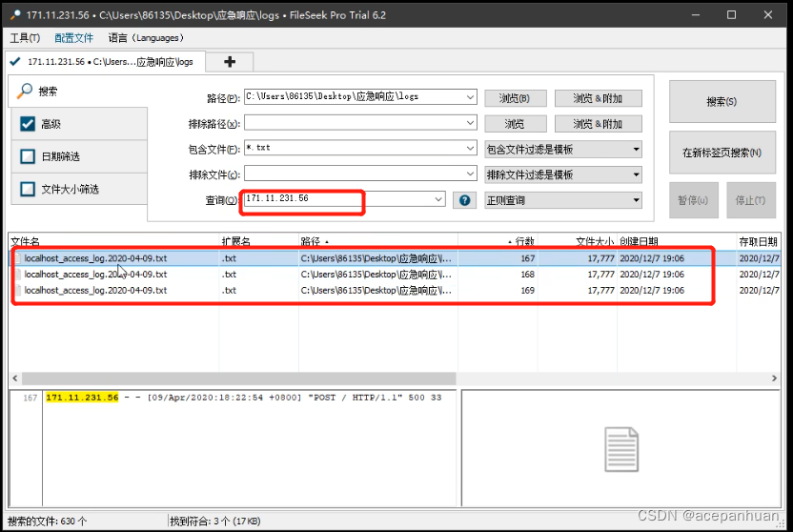Click the 搜索 label in the side panel
Image resolution: width=793 pixels, height=532 pixels.
point(48,92)
